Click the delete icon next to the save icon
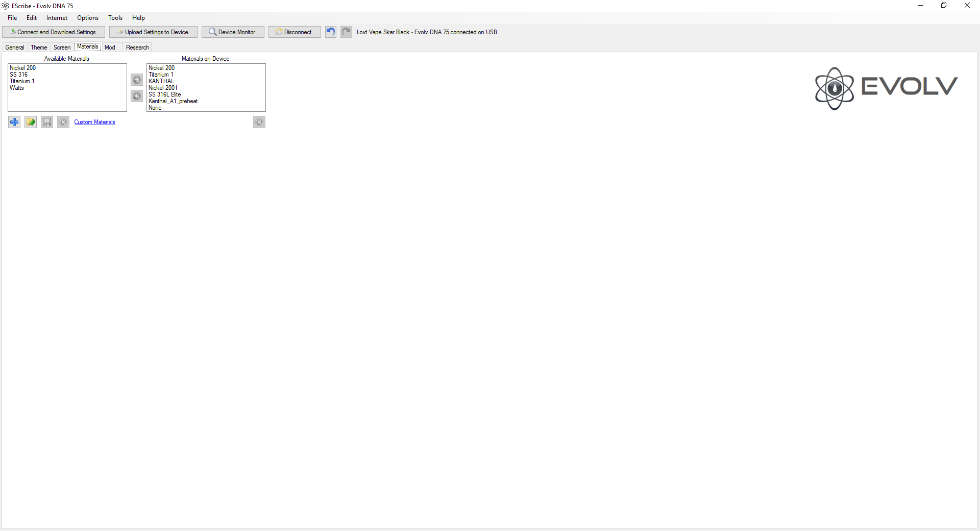Viewport: 980px width, 531px height. click(63, 122)
